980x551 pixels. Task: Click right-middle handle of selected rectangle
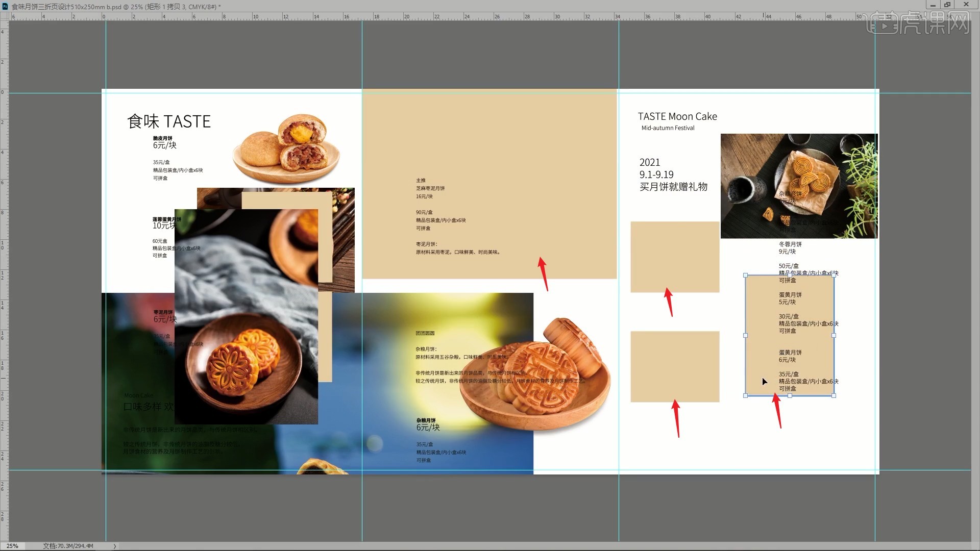pyautogui.click(x=834, y=336)
